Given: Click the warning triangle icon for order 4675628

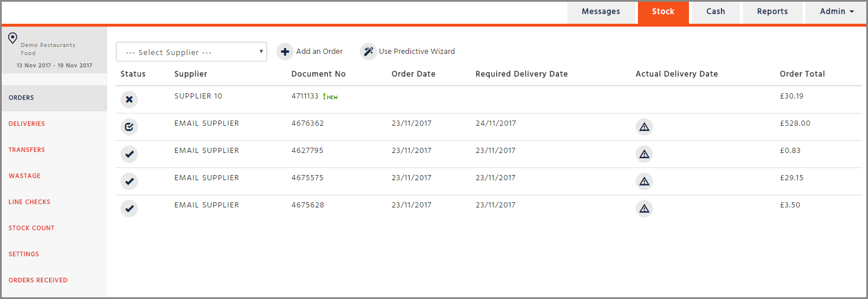Looking at the screenshot, I should (644, 209).
